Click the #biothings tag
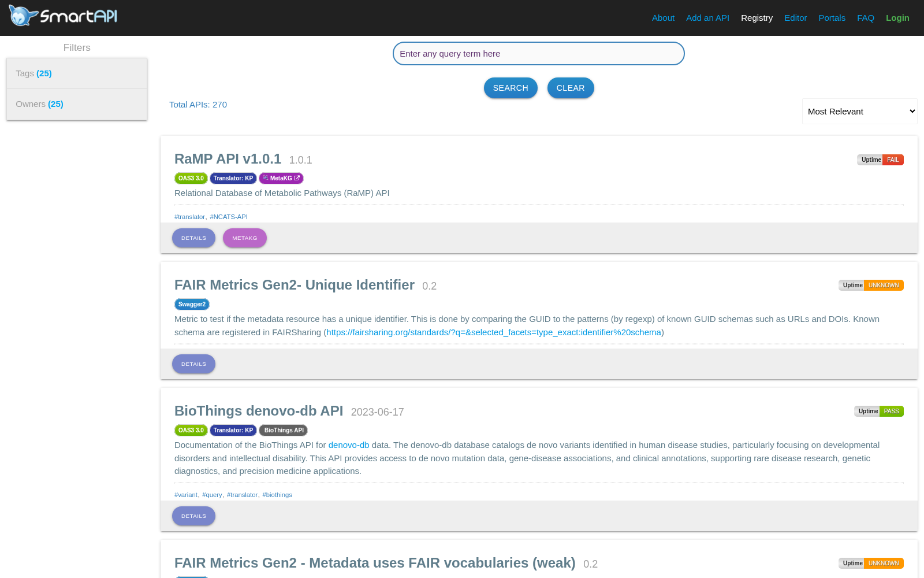The image size is (924, 578). 277,495
